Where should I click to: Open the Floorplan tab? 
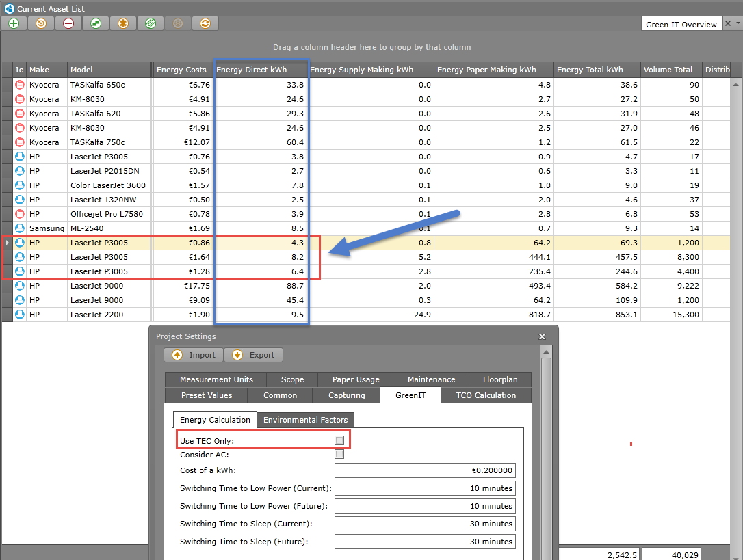(500, 379)
